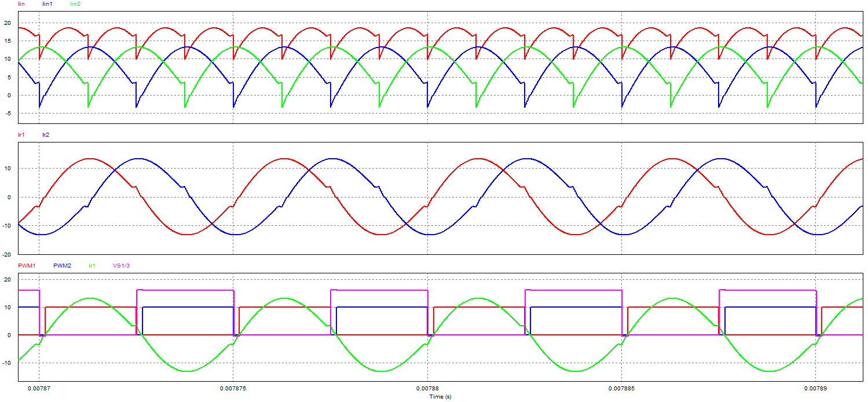Select the green Iin2 legend label

click(x=75, y=4)
